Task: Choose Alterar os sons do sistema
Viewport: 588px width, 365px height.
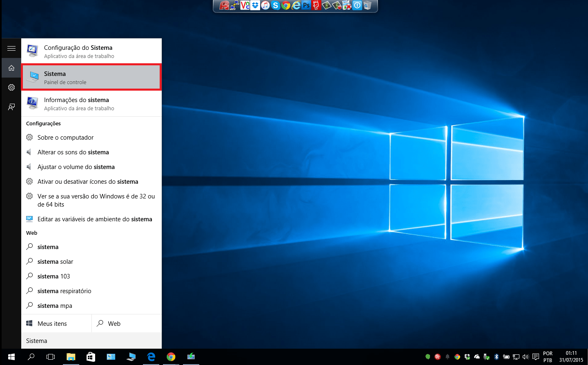Action: click(x=91, y=152)
